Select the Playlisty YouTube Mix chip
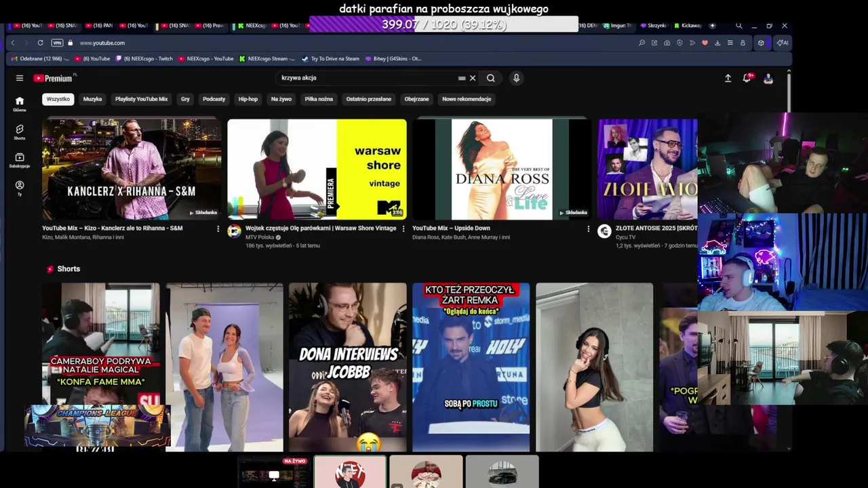868x488 pixels. [x=141, y=99]
